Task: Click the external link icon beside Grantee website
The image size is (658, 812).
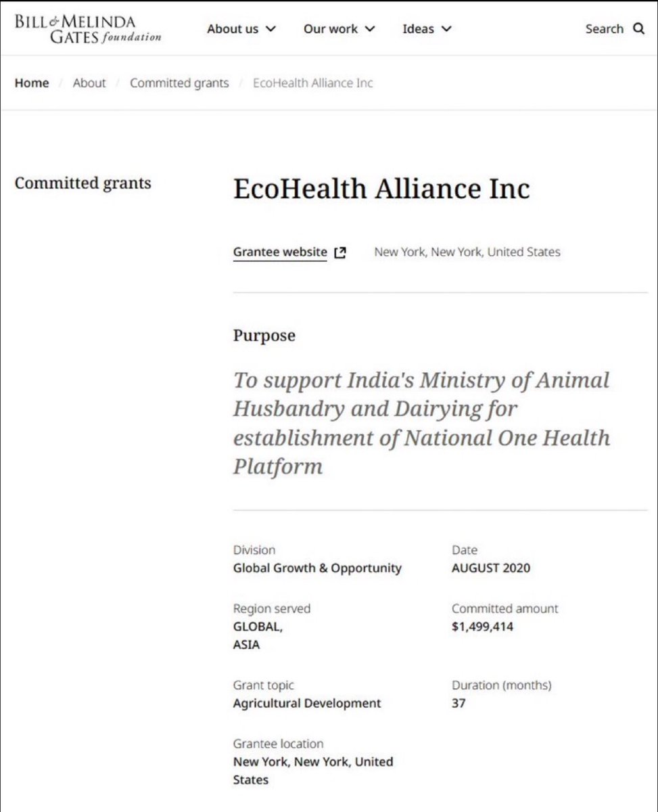Action: click(x=340, y=252)
